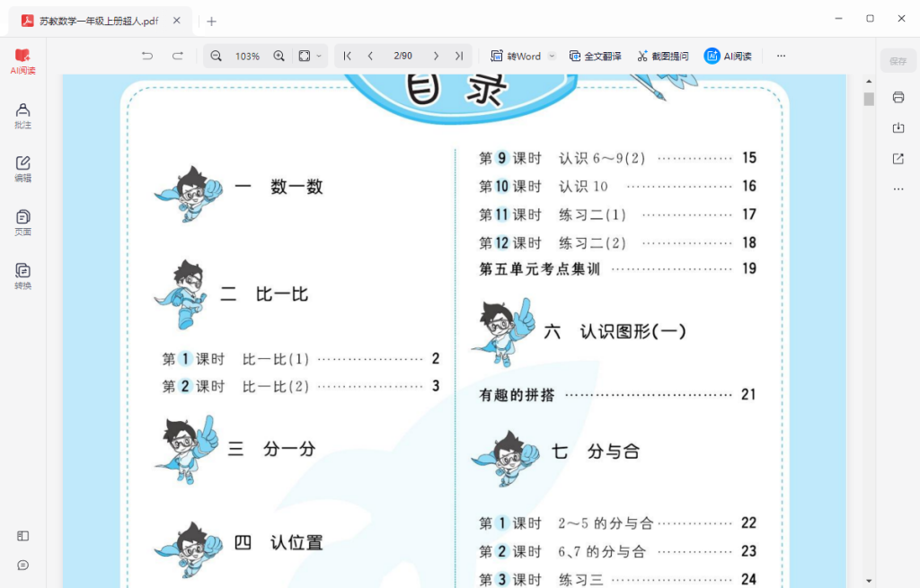Open the 批注 annotation panel
Viewport: 920px width, 588px height.
(22, 116)
